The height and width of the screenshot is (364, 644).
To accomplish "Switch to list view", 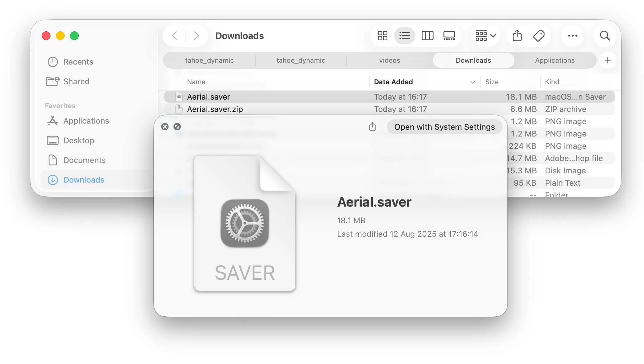I will [404, 36].
